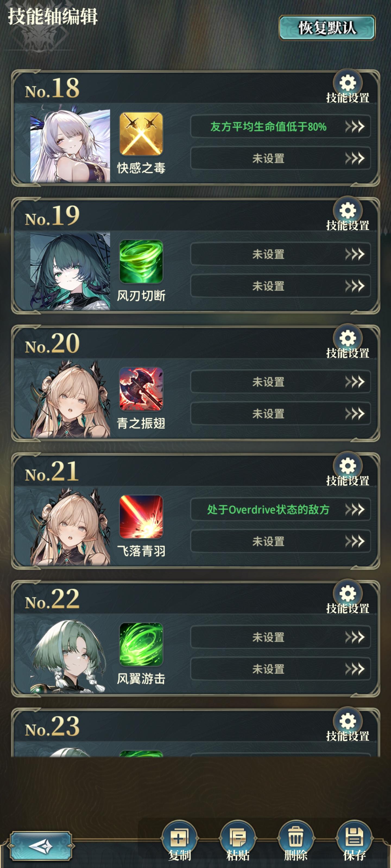Open skill settings gear for No.22

(x=348, y=594)
